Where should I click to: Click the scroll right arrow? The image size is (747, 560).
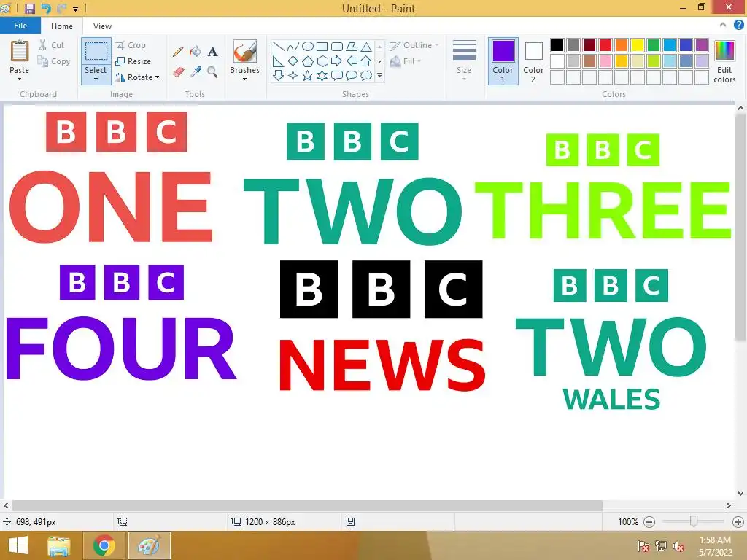[x=729, y=505]
